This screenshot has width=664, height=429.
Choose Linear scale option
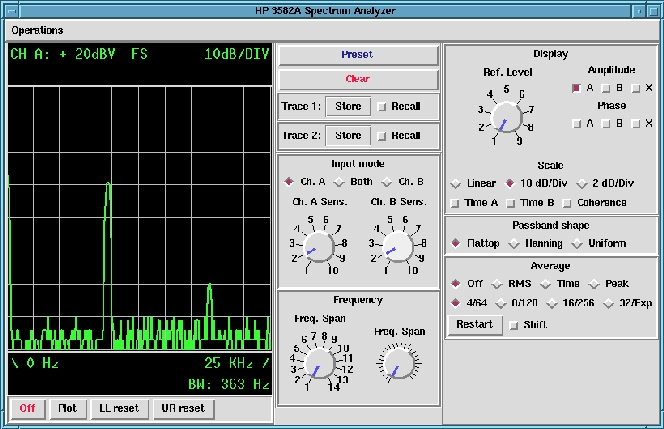click(x=456, y=183)
